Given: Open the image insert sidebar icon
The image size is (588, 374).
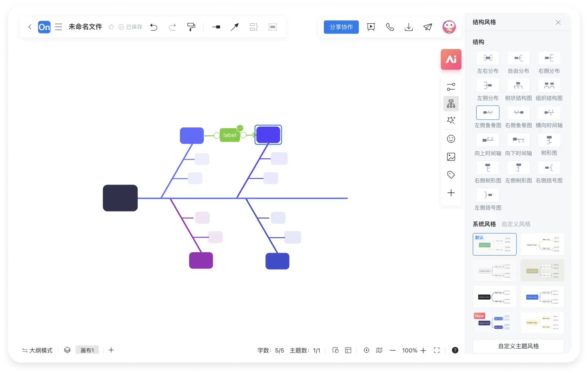Looking at the screenshot, I should coord(451,157).
